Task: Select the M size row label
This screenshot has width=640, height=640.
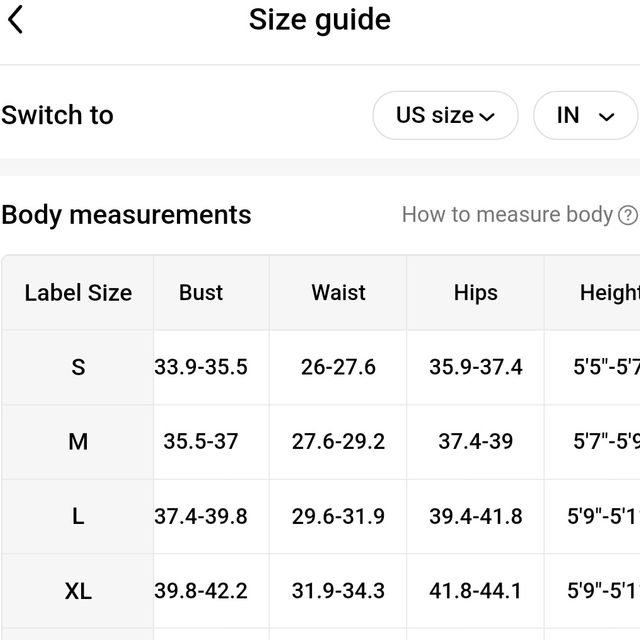Action: [78, 442]
